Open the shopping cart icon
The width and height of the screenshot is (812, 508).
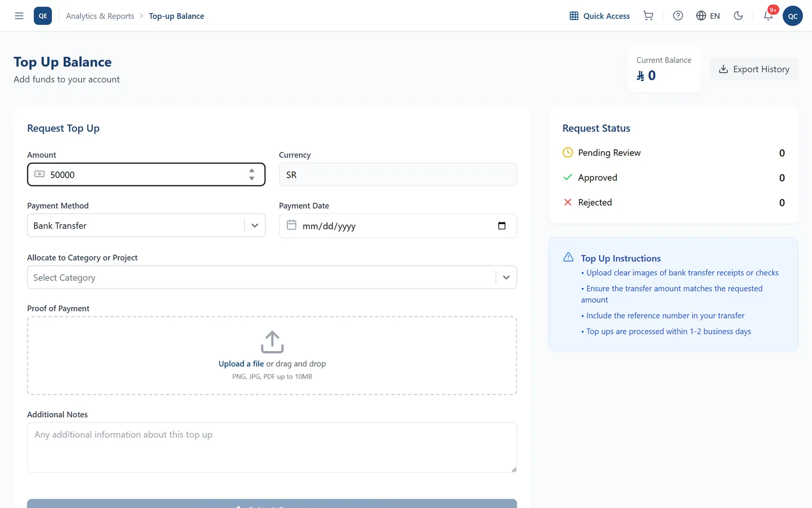648,16
